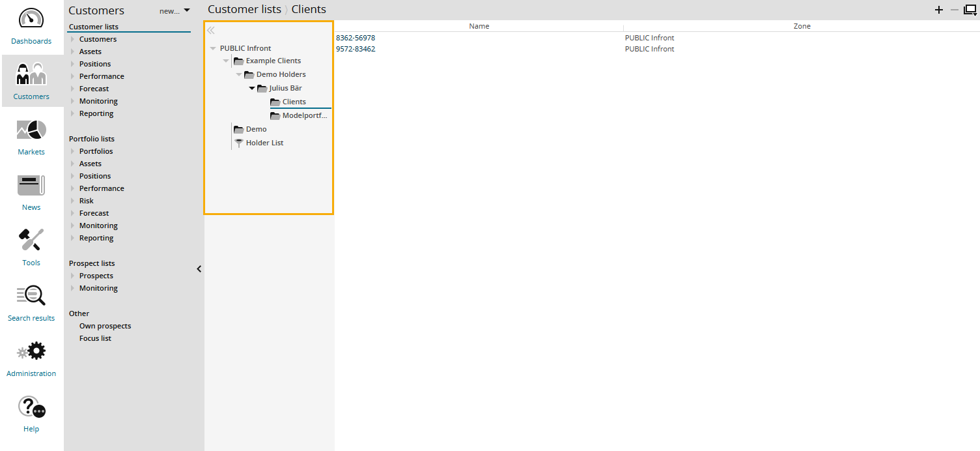
Task: Open customer 8362-56978 row
Action: tap(356, 38)
